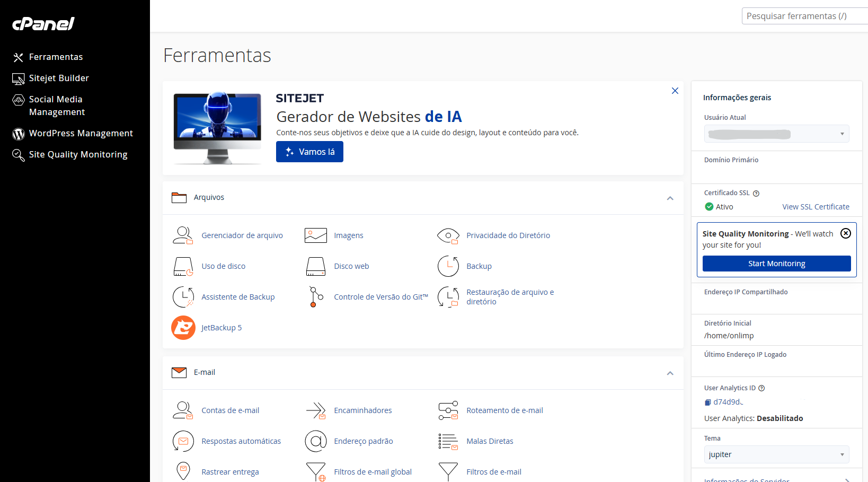The width and height of the screenshot is (868, 482).
Task: Open the Rastrear entrega link
Action: point(230,472)
